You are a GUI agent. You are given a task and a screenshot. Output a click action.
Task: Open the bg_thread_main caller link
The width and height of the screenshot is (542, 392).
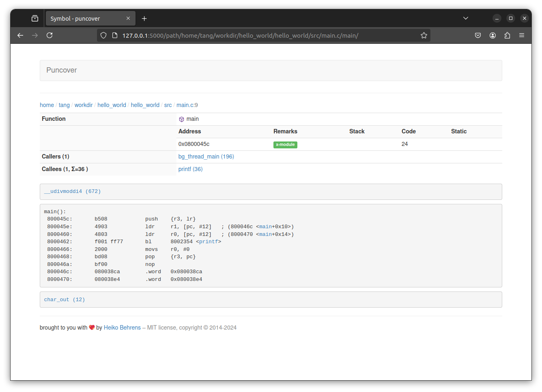tap(206, 156)
